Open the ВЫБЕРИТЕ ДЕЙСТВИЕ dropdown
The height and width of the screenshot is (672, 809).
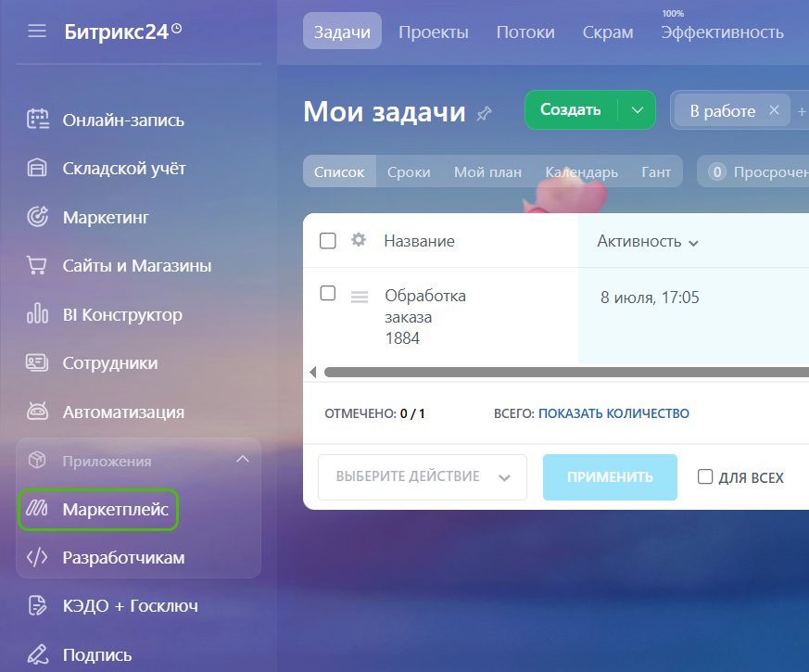[x=422, y=477]
